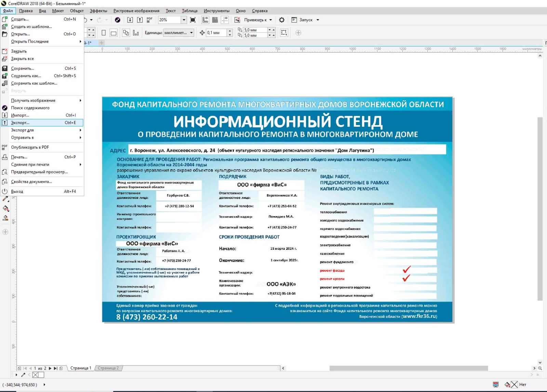Expand the Открыть Последние submenu
Viewport: 547px width, 392px height.
pyautogui.click(x=42, y=41)
